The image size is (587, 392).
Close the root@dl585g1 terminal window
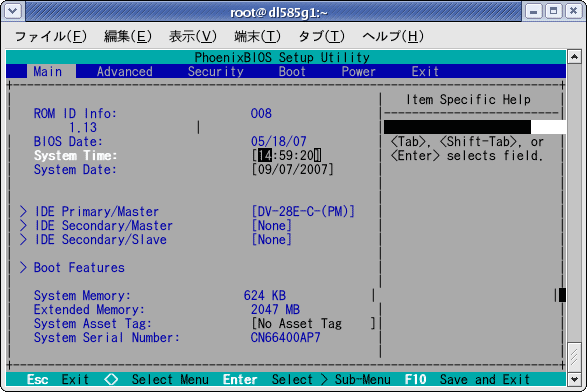574,12
